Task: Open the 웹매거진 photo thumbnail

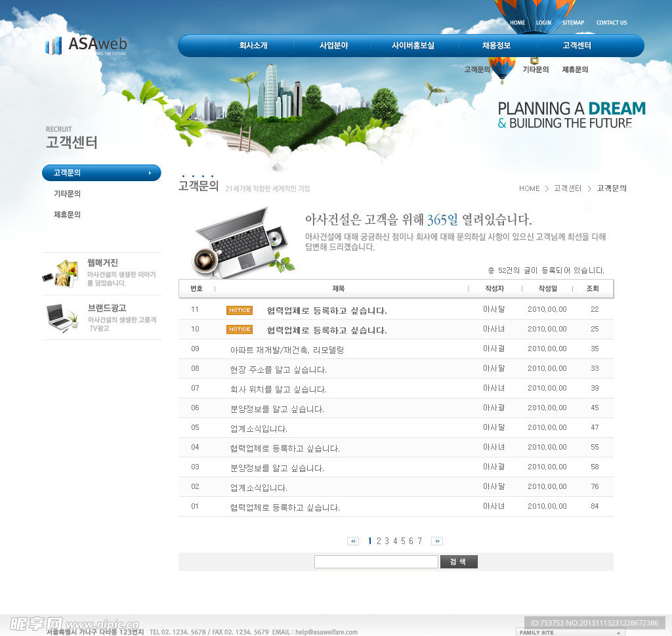Action: (61, 273)
